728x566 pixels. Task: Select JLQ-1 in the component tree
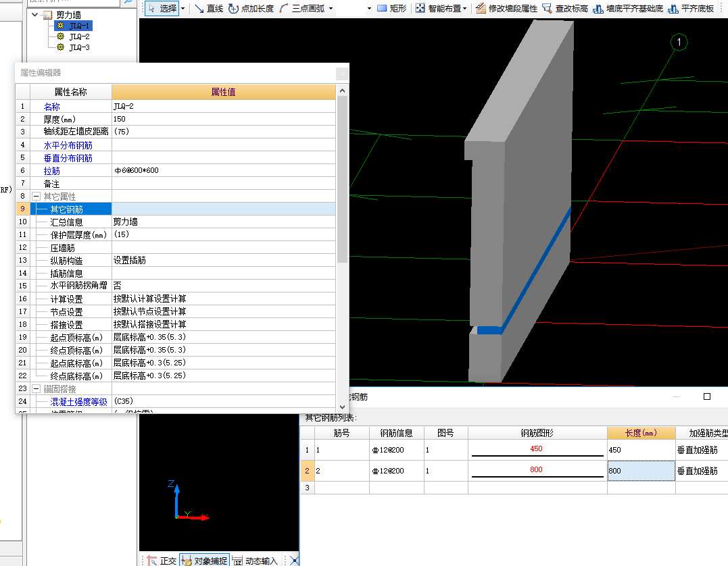[x=79, y=26]
